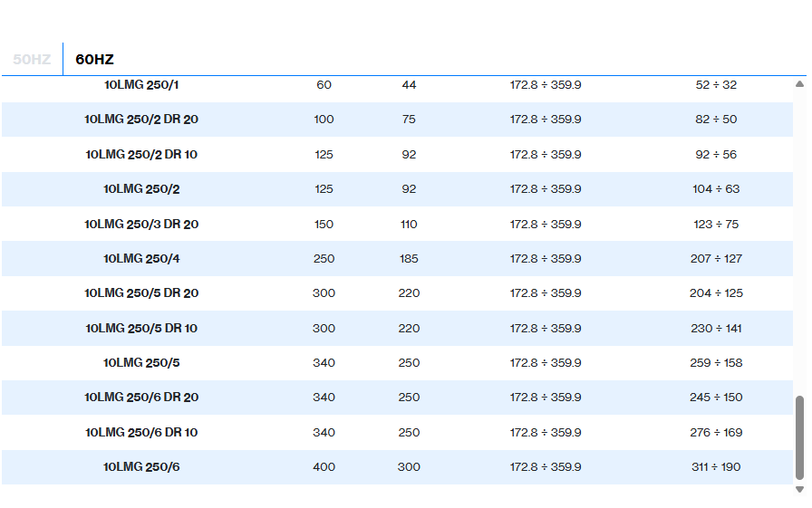Click the 10LMG 250/2 model name

141,189
